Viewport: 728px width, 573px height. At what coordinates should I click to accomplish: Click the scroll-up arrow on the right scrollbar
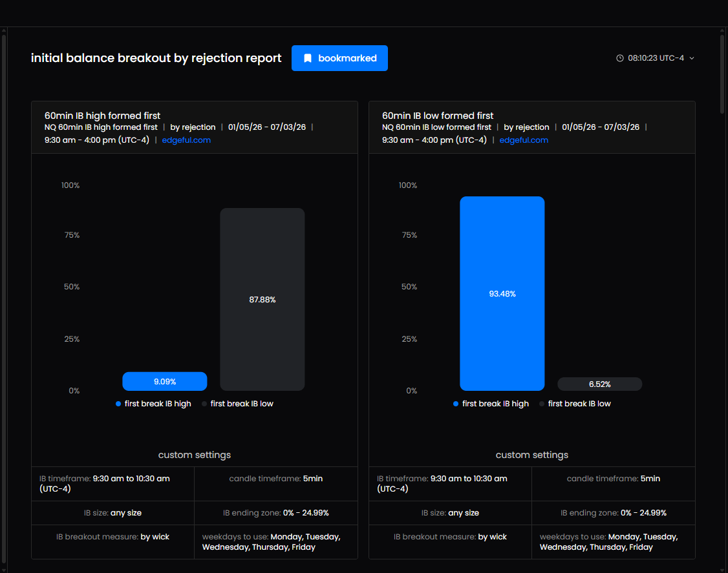722,30
